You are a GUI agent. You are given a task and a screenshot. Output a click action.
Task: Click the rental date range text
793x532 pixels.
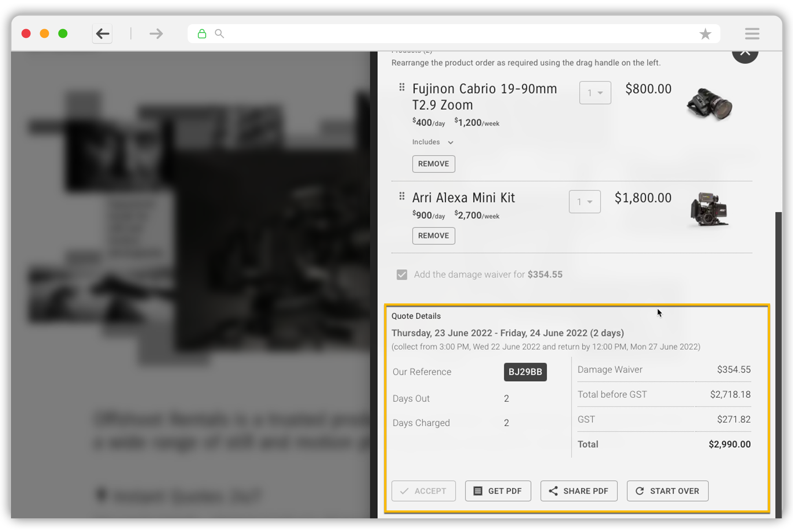click(508, 333)
